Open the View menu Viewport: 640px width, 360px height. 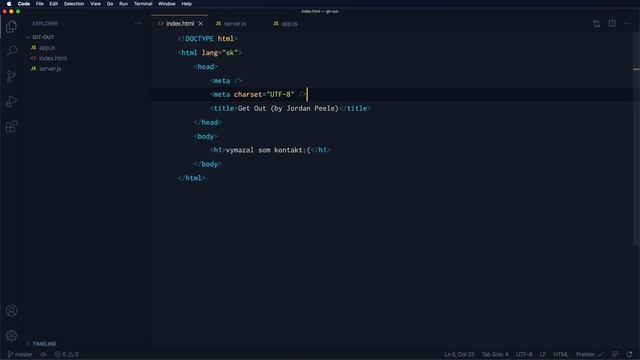point(96,4)
